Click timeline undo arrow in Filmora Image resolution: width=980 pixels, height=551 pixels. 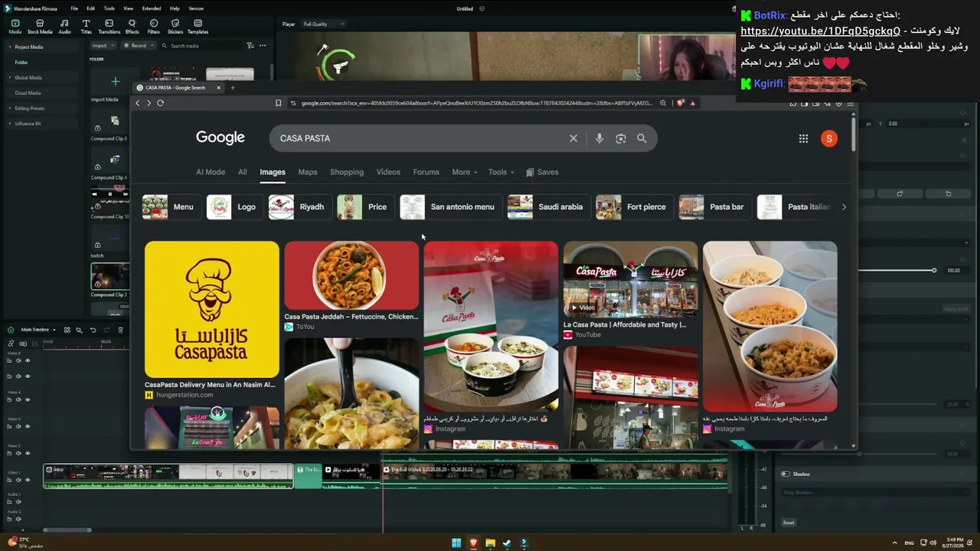[93, 330]
